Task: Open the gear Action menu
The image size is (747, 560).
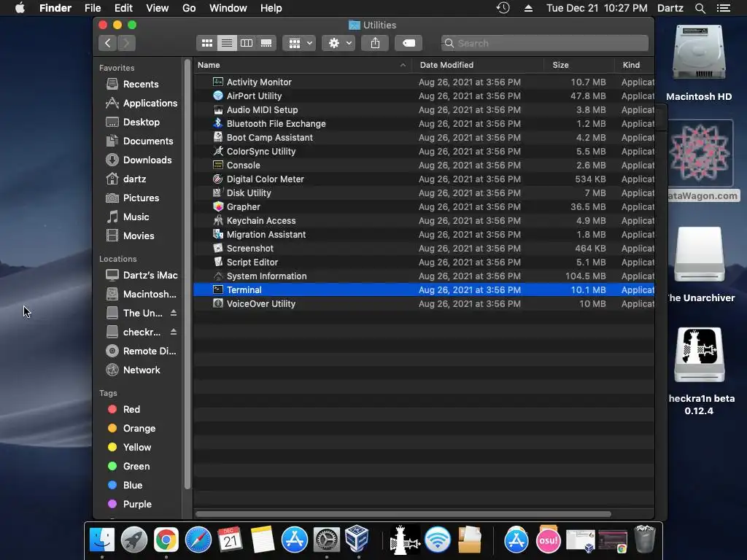Action: (338, 43)
